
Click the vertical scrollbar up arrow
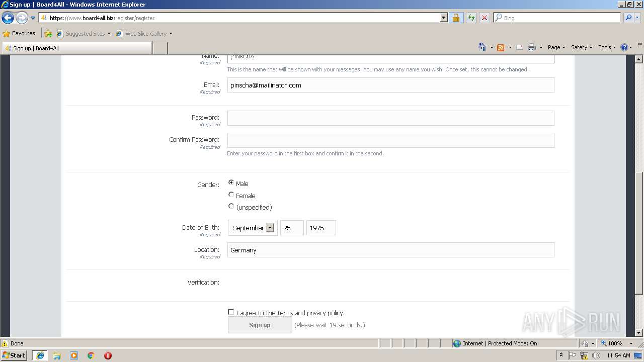[639, 59]
